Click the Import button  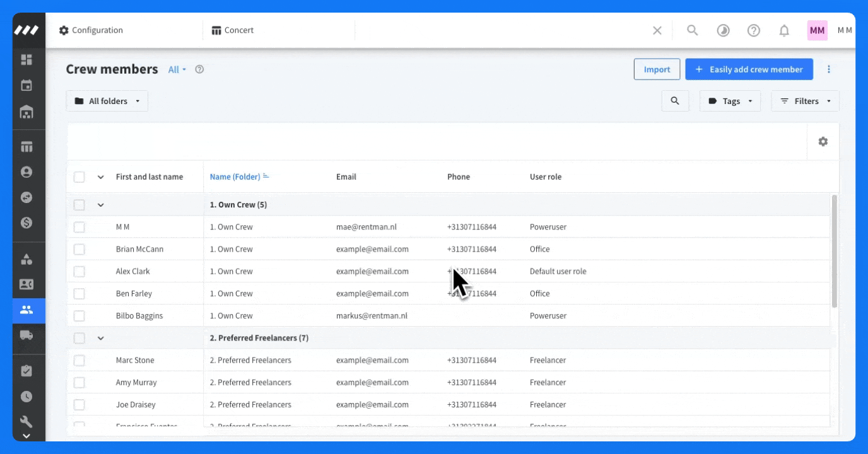(x=657, y=69)
